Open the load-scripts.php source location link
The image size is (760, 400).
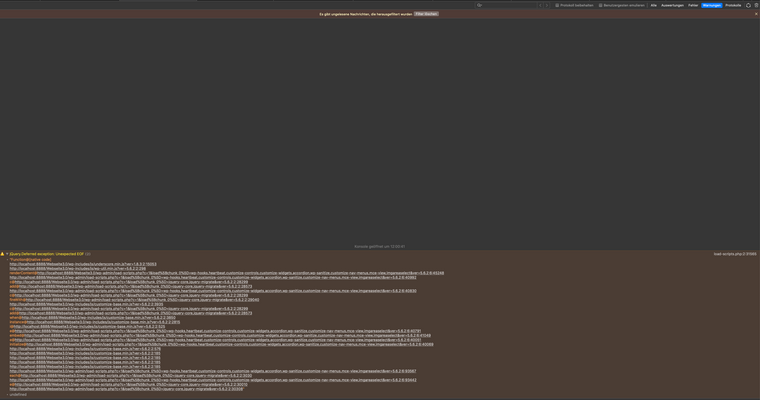735,254
